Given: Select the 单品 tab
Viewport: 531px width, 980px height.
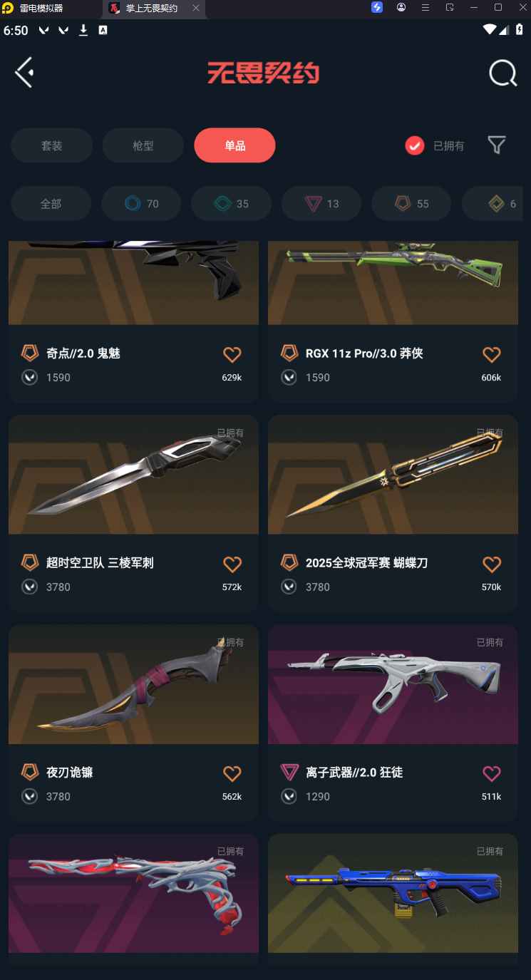Looking at the screenshot, I should tap(234, 145).
